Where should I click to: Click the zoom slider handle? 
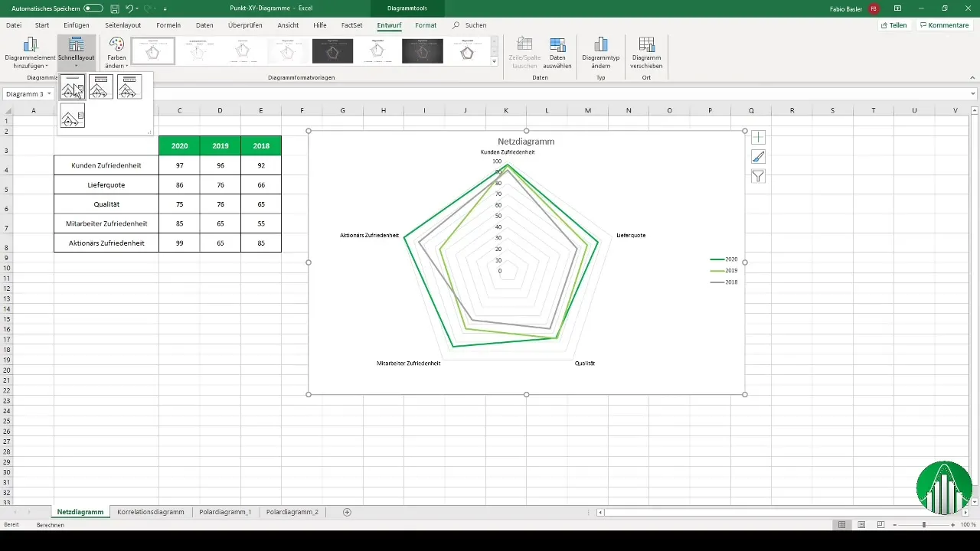924,525
